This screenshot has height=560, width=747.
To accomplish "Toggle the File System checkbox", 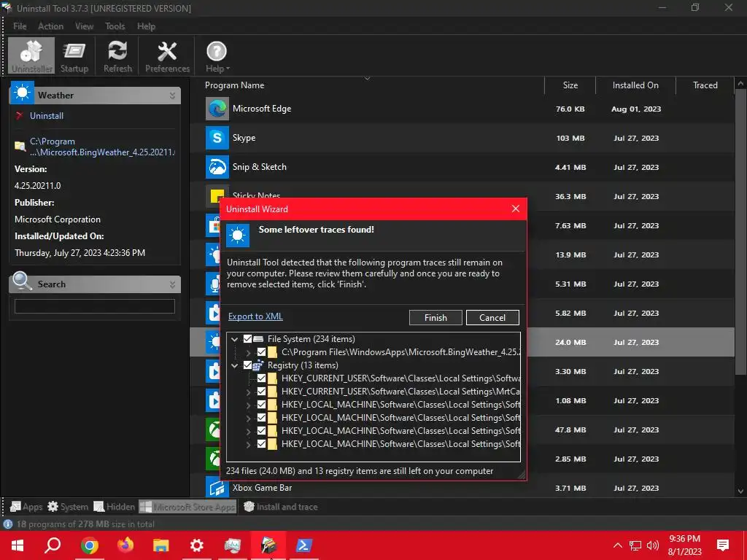I will coord(248,339).
